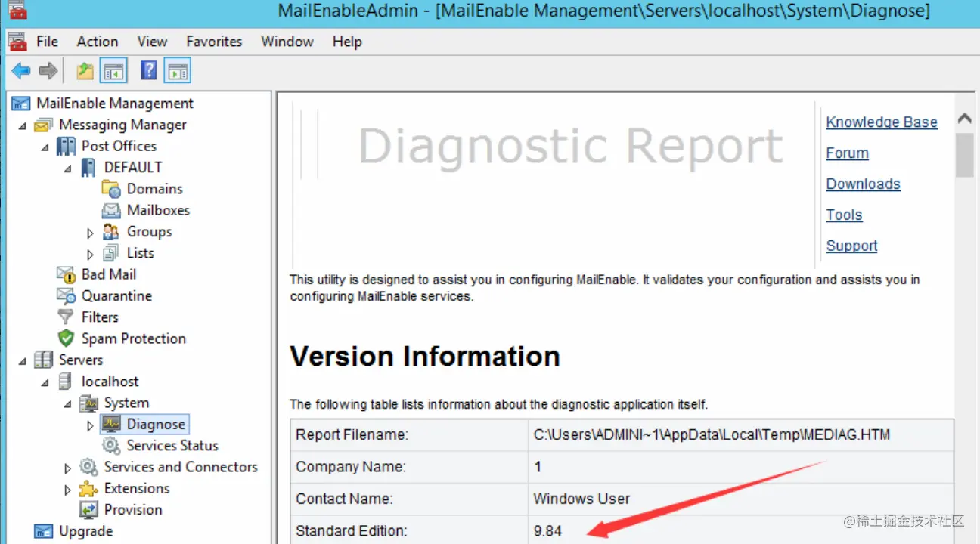Open the View menu
Image resolution: width=980 pixels, height=544 pixels.
pyautogui.click(x=153, y=42)
